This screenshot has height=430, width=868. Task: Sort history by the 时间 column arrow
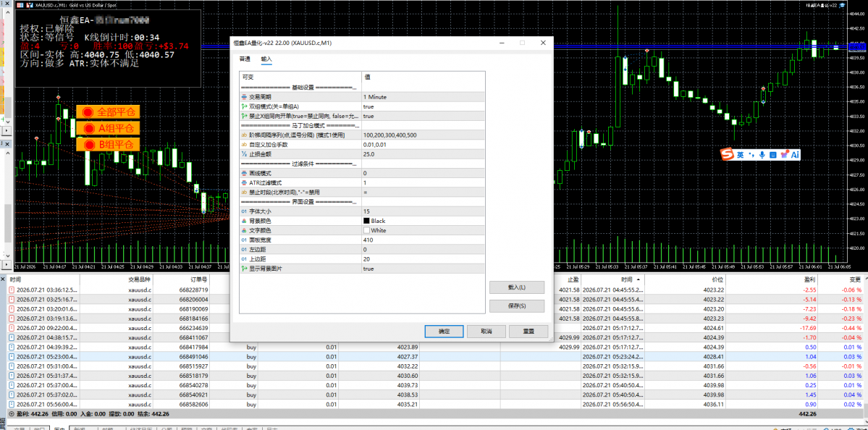point(639,280)
